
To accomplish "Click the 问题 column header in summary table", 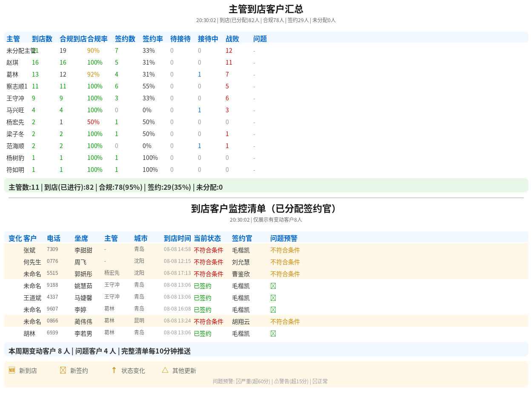I will click(x=260, y=39).
